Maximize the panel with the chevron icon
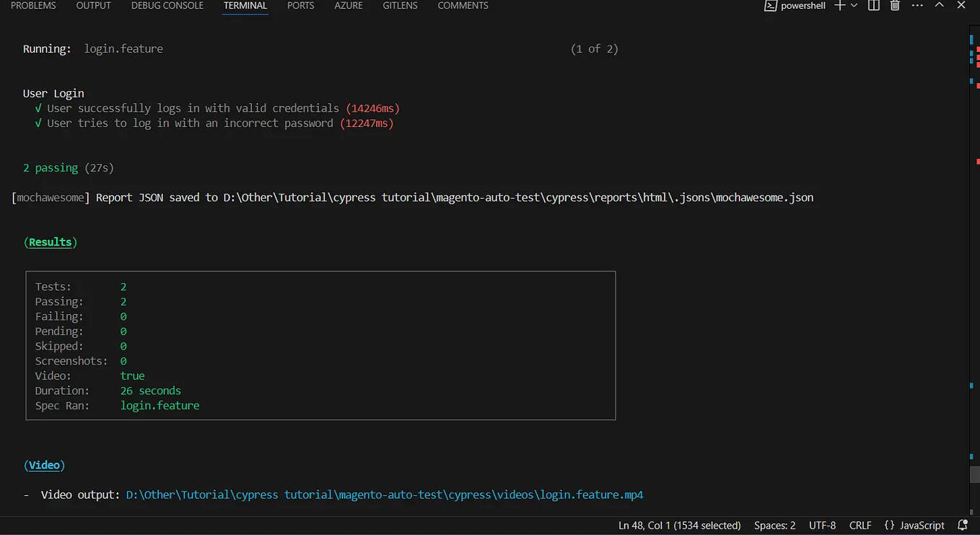 940,6
